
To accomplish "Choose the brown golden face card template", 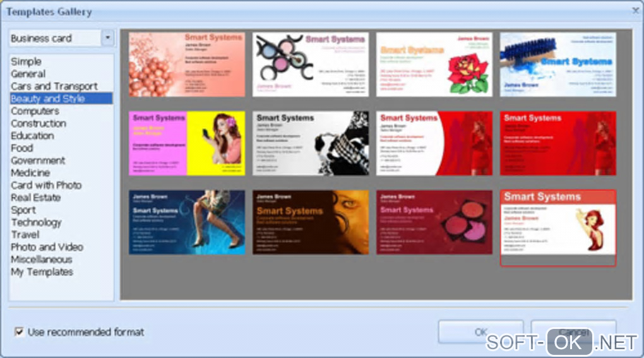I will pos(311,222).
